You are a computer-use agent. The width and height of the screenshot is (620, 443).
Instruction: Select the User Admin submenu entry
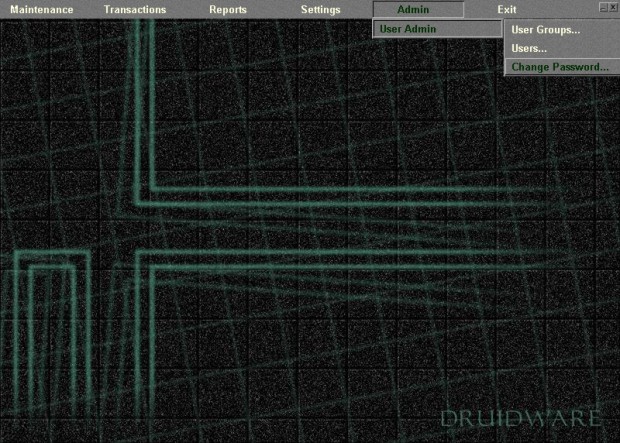(437, 29)
